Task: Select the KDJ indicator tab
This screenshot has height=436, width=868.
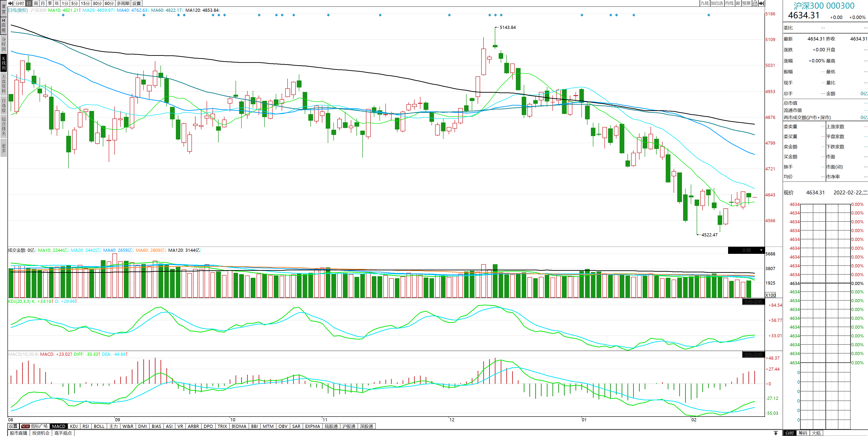Action: (74, 426)
